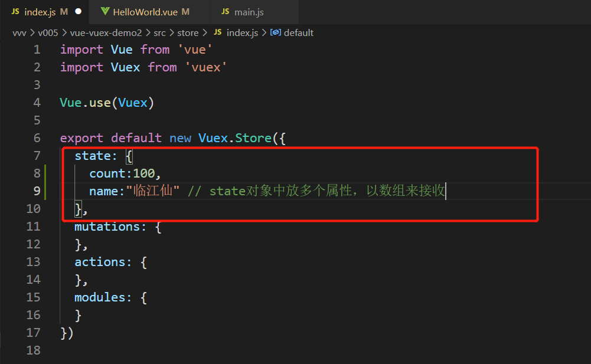Select 'default' symbol in the breadcrumb
Screen dimensions: 591x364
(x=299, y=33)
